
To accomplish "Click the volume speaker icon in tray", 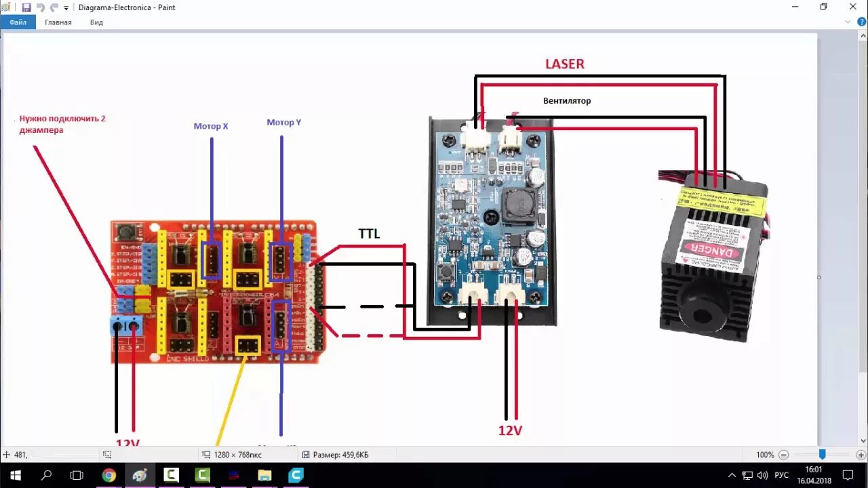I will (763, 475).
